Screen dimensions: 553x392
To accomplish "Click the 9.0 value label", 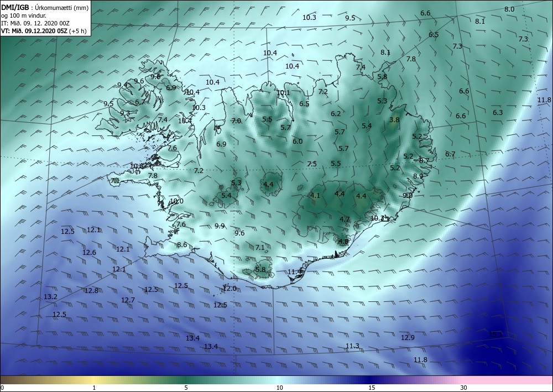I will tap(408, 196).
